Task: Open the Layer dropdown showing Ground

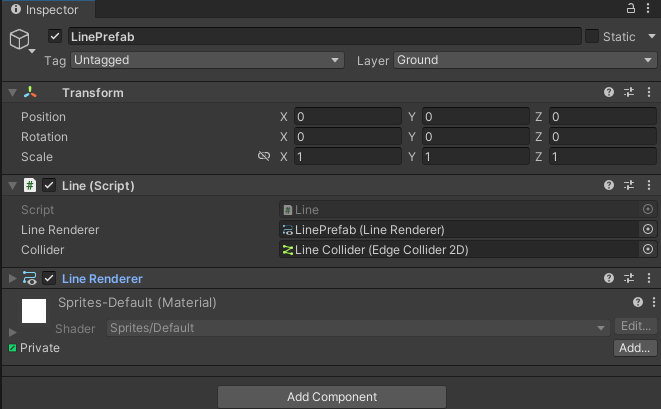Action: [x=524, y=60]
